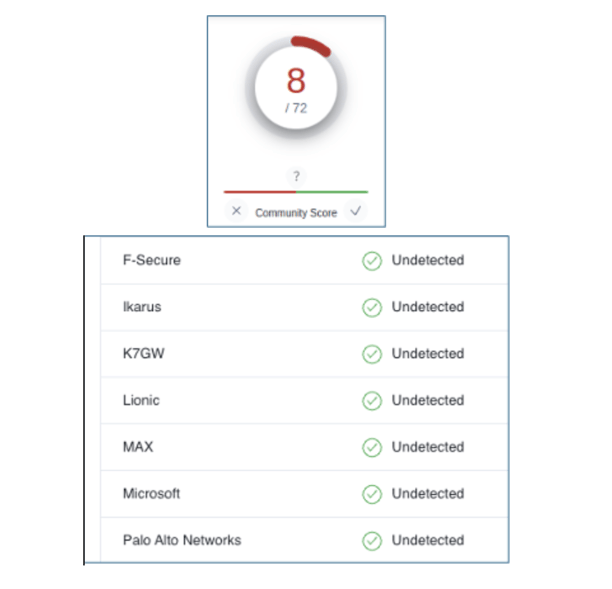Click the Microsoft undetected checkmark icon

click(x=372, y=494)
